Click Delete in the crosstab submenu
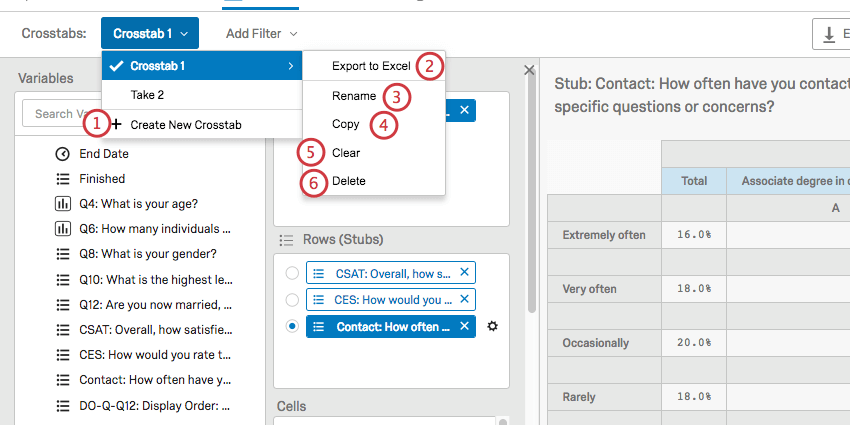Image resolution: width=850 pixels, height=425 pixels. point(348,181)
